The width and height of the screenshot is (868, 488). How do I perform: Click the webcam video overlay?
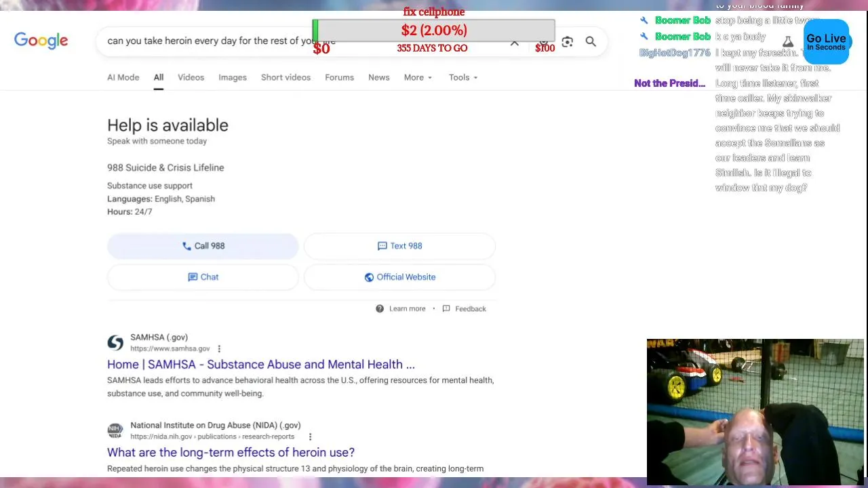(755, 412)
